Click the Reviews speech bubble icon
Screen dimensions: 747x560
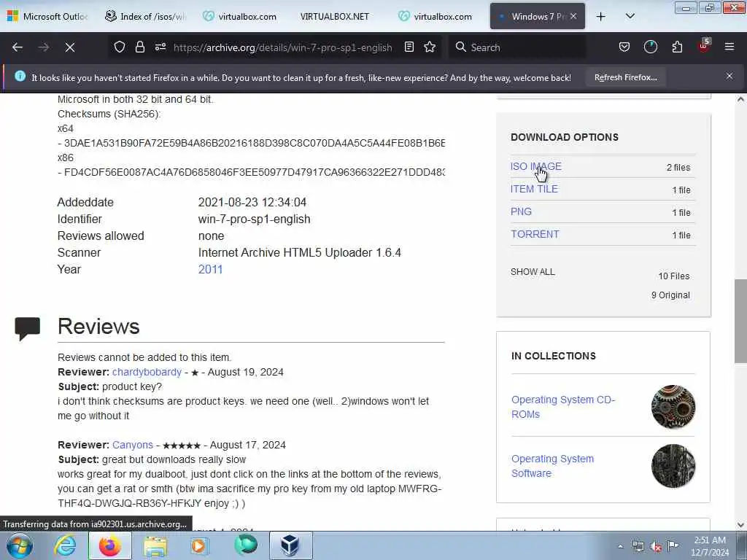[x=27, y=329]
